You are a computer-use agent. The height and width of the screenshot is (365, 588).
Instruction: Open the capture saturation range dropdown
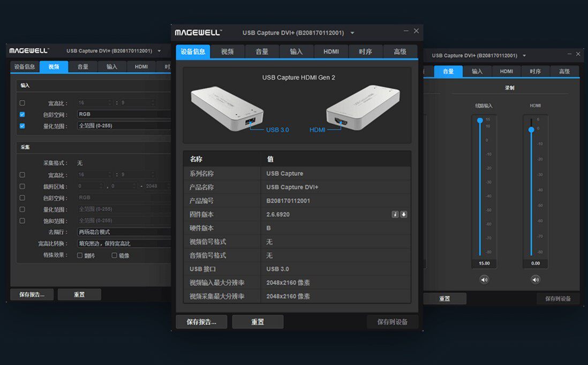tap(124, 220)
